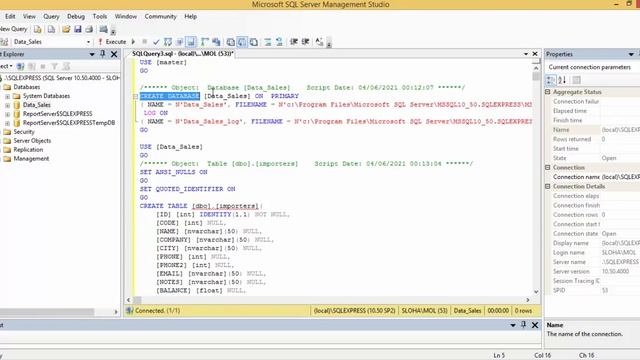Expand the ReportServer$SQLEXPRESSTempDB node
Image resolution: width=640 pixels, height=360 pixels.
pyautogui.click(x=7, y=123)
